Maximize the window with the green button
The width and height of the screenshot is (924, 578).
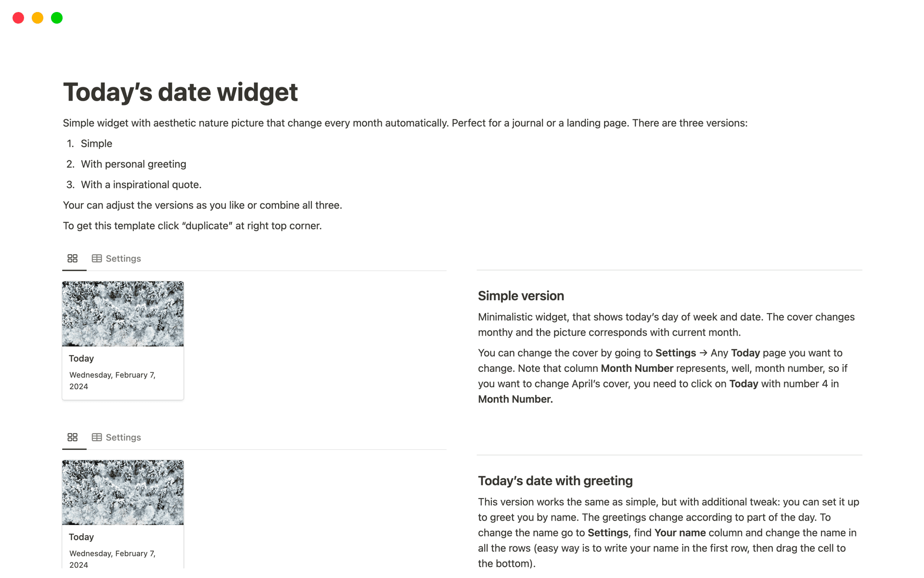click(x=57, y=18)
